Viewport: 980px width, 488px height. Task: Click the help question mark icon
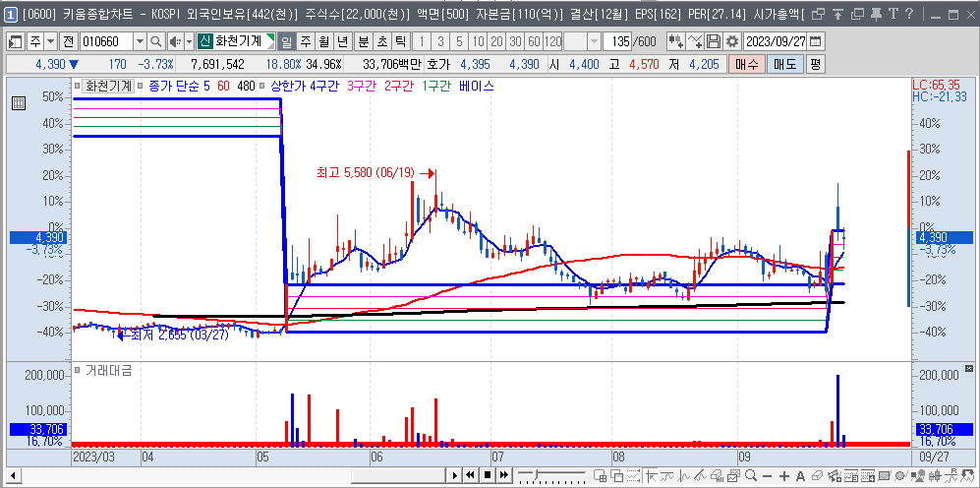909,15
